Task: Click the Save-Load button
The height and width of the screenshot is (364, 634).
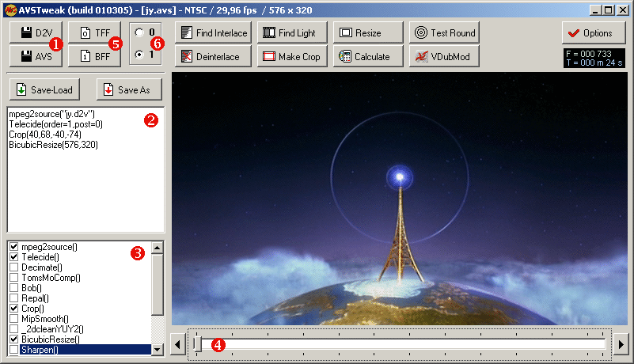Action: click(44, 89)
